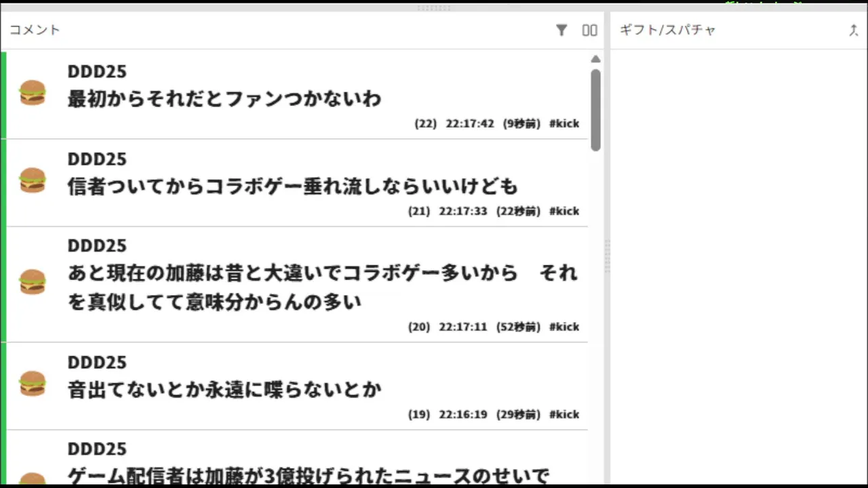The width and height of the screenshot is (868, 488).
Task: Click burger avatar beside あと現在の加藤は comment
Action: pyautogui.click(x=33, y=282)
